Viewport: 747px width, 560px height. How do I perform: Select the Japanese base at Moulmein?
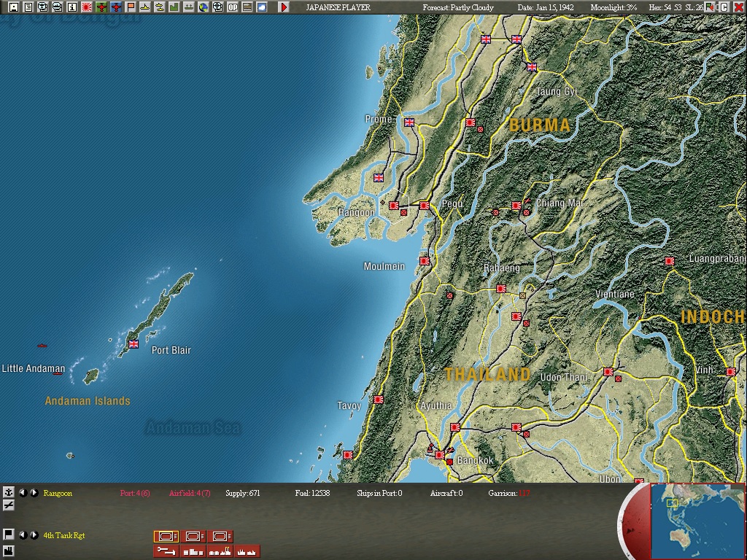[x=425, y=261]
